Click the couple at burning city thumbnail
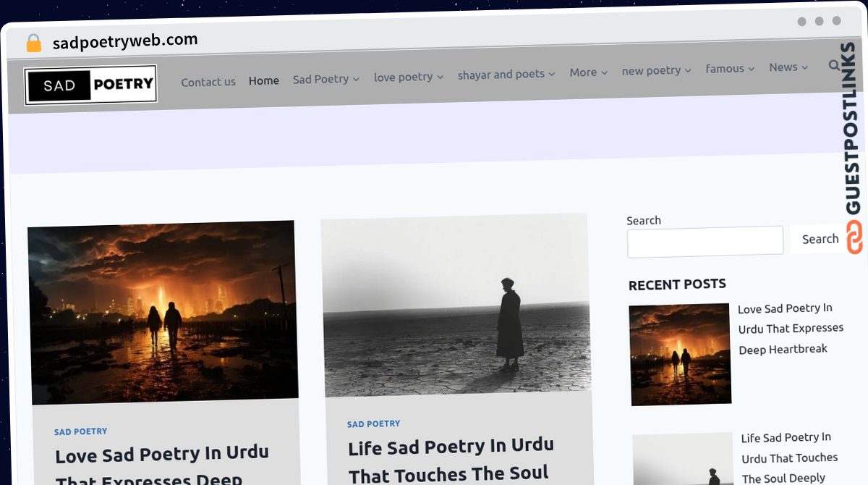The image size is (868, 485). [x=163, y=312]
